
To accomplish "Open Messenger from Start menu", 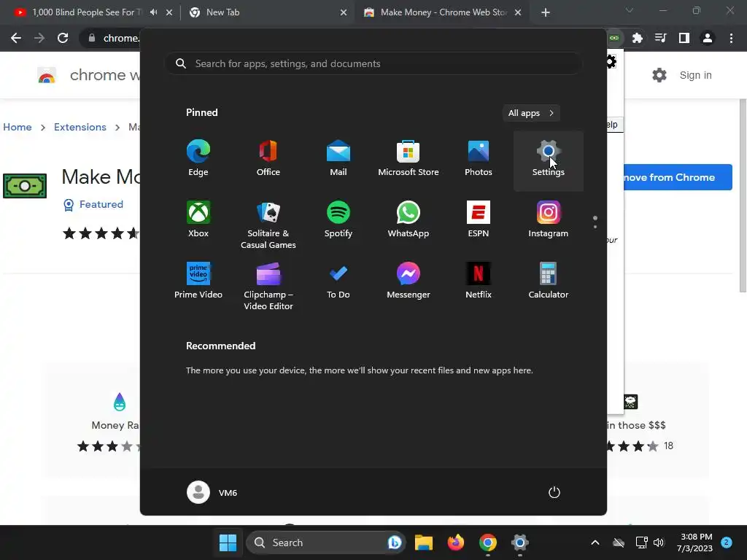I will tap(409, 281).
